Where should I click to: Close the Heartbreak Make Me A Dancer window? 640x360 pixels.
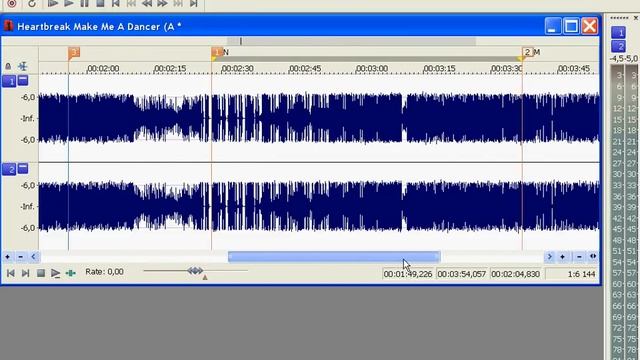(589, 26)
